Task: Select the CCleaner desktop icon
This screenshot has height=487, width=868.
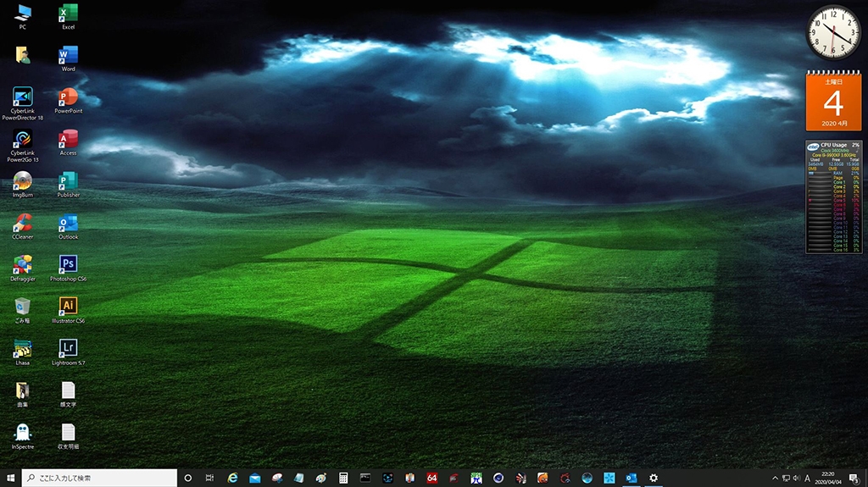Action: 23,226
